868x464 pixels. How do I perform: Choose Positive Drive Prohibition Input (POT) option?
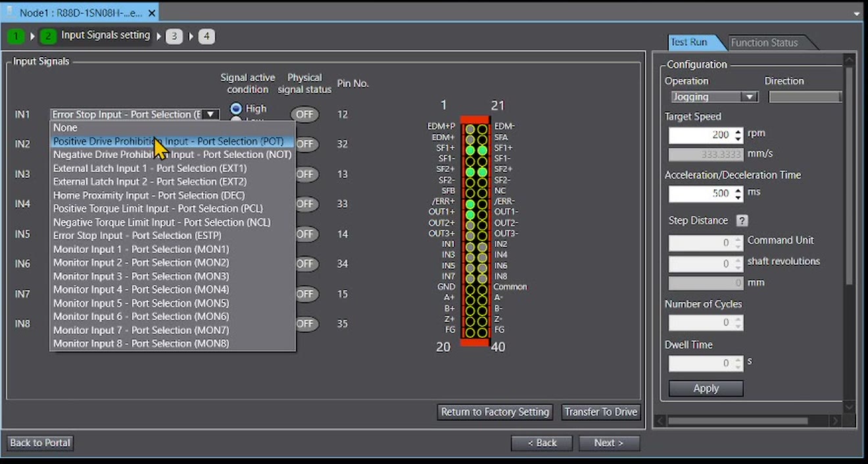pos(172,141)
